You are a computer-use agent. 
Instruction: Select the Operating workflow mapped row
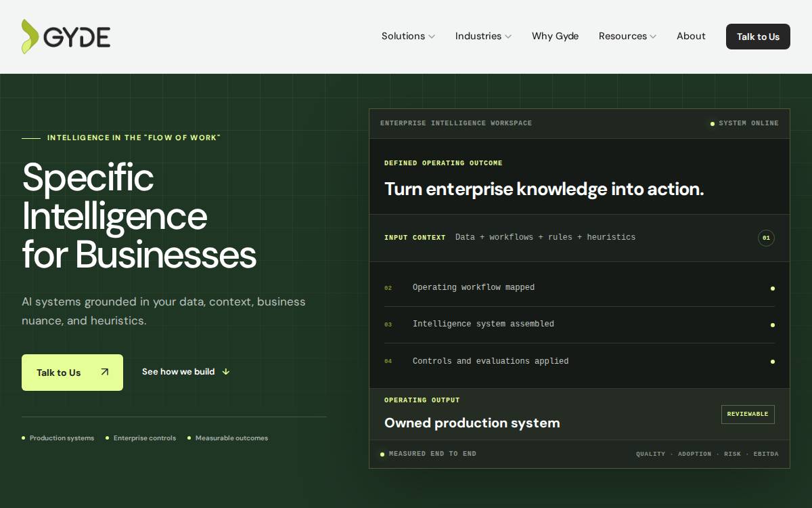click(579, 288)
